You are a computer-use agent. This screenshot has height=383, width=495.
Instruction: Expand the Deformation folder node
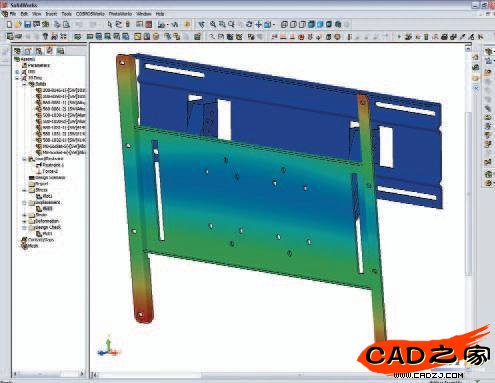pos(24,221)
